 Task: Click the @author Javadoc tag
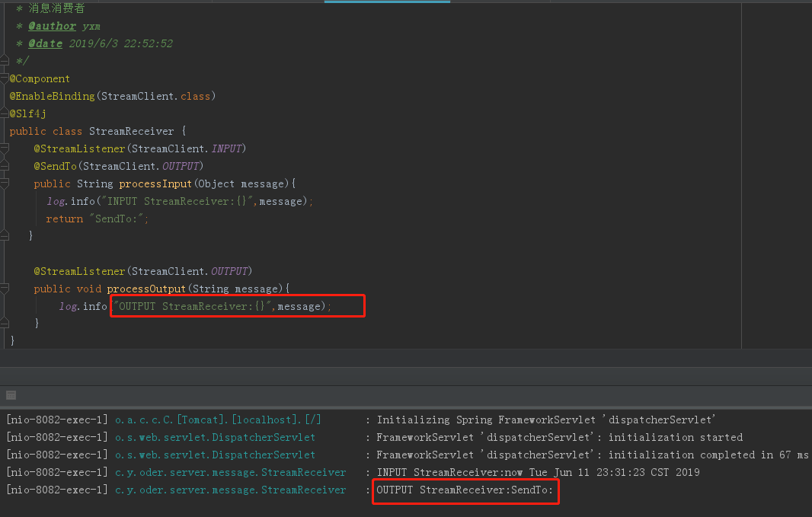[x=52, y=26]
